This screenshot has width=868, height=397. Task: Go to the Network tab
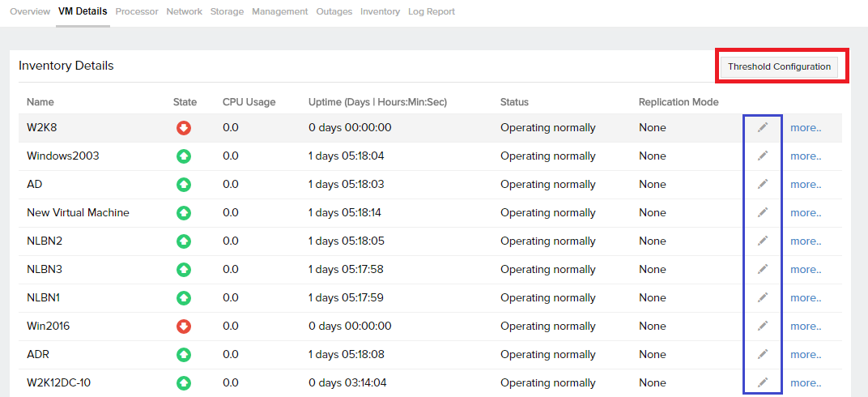point(185,11)
